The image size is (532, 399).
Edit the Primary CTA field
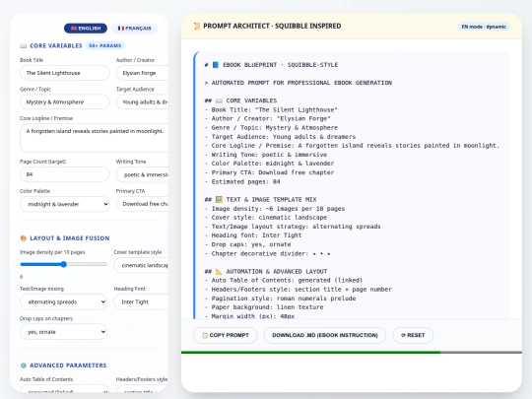[x=142, y=204]
